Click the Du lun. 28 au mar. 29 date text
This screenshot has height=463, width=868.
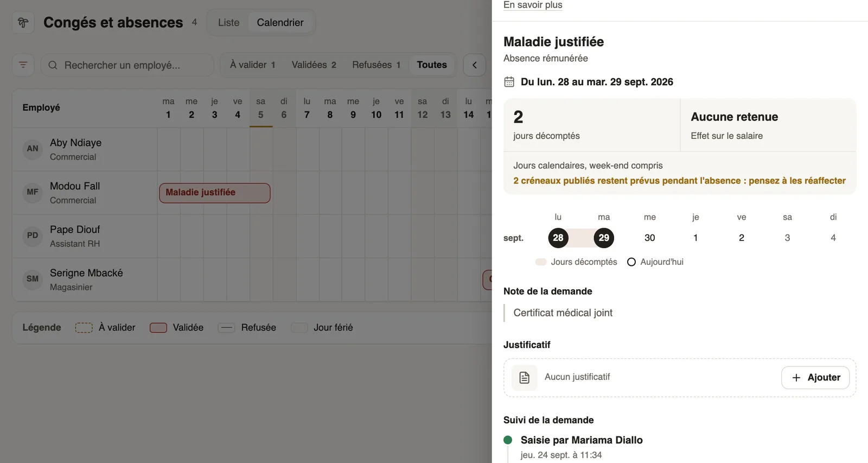click(x=597, y=82)
